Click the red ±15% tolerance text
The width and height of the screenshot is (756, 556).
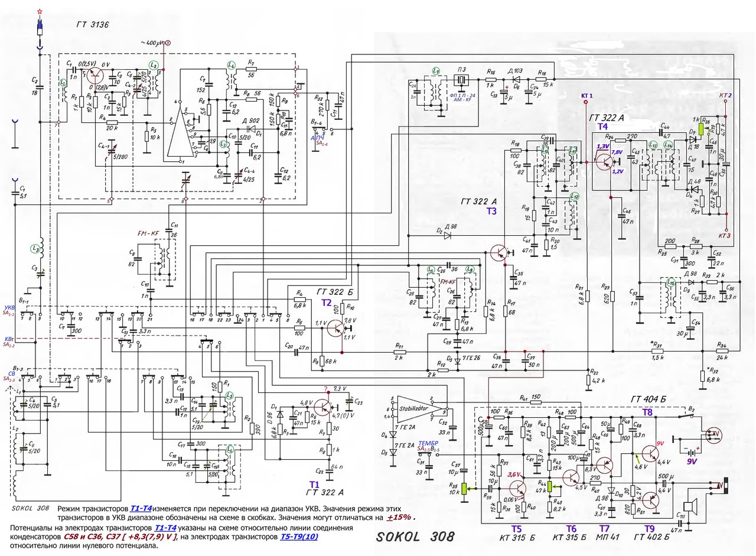399,518
